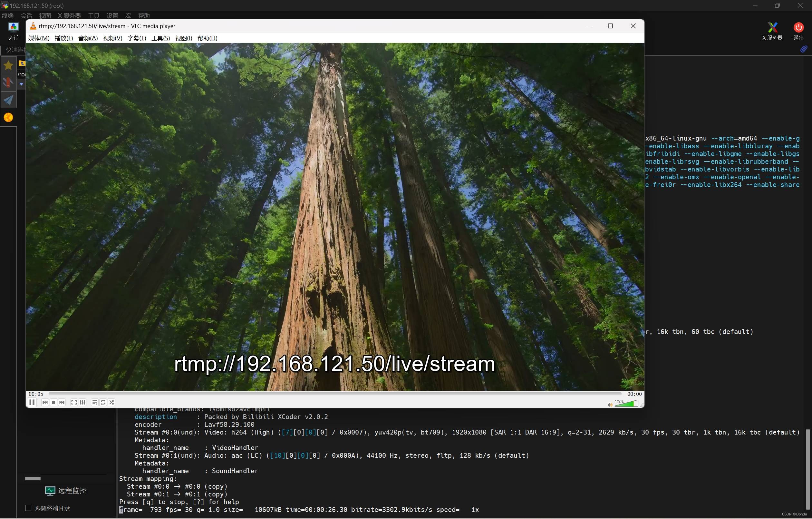Click the red 退出 exit button
Viewport: 812px width, 519px height.
[798, 31]
